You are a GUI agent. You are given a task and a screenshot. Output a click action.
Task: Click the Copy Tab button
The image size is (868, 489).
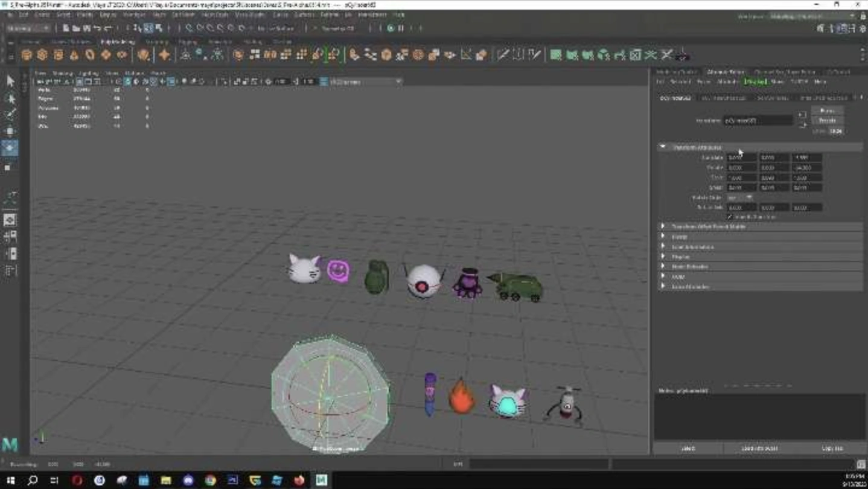pos(832,449)
